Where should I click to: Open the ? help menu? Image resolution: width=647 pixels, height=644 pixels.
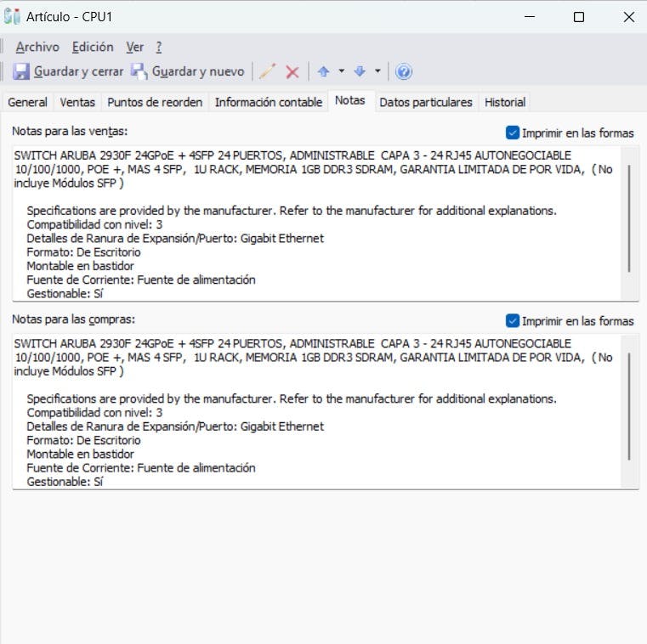159,47
